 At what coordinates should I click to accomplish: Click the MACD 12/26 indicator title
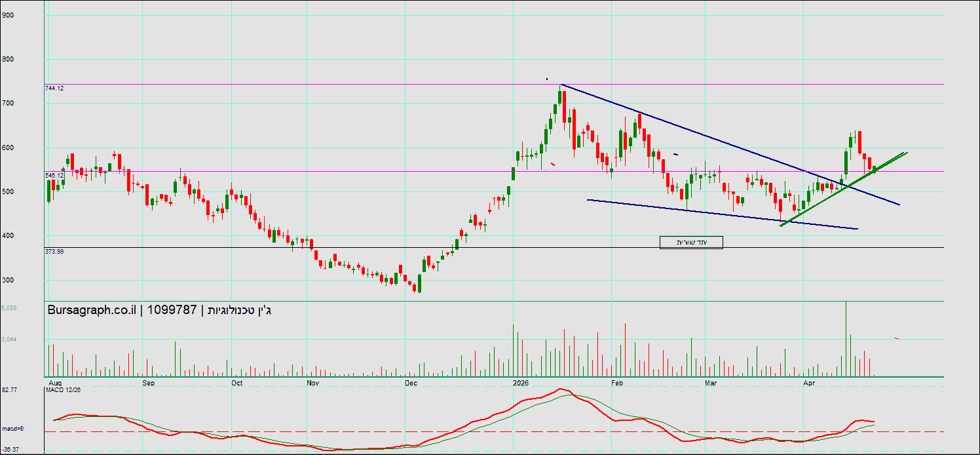63,390
